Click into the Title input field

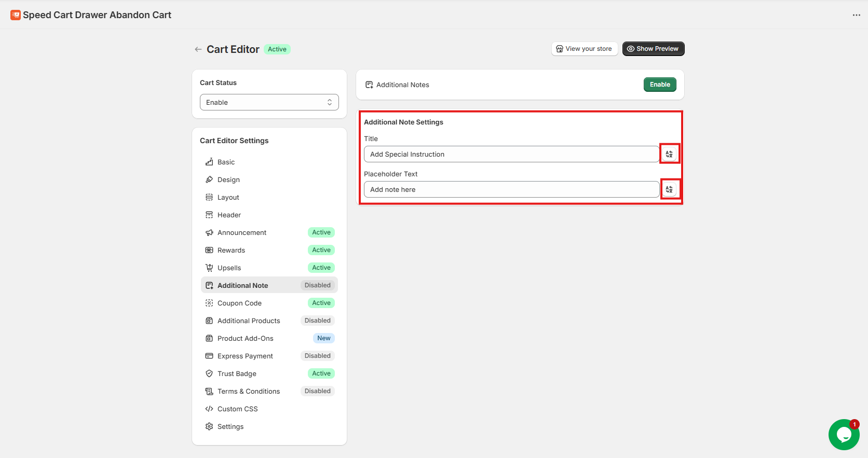[x=511, y=154]
